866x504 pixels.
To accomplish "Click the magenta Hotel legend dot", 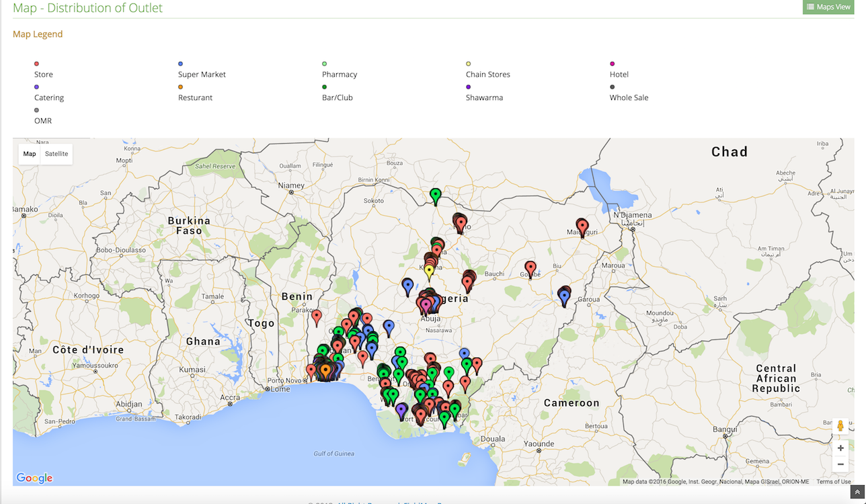I will pyautogui.click(x=612, y=64).
